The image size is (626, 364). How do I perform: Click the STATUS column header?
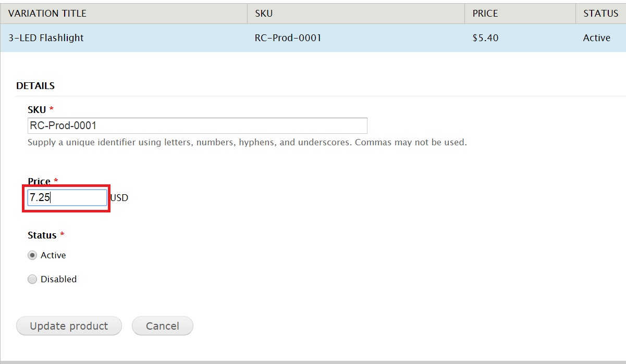coord(599,14)
